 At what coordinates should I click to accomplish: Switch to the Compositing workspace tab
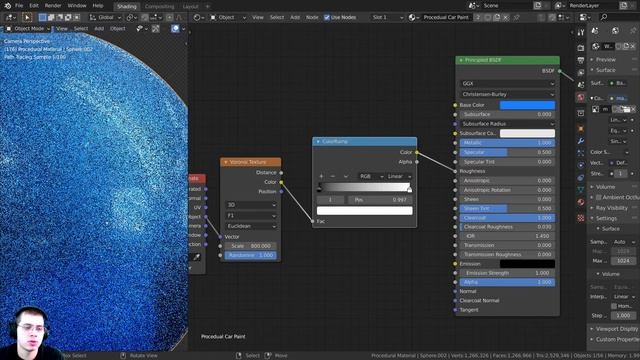(160, 7)
